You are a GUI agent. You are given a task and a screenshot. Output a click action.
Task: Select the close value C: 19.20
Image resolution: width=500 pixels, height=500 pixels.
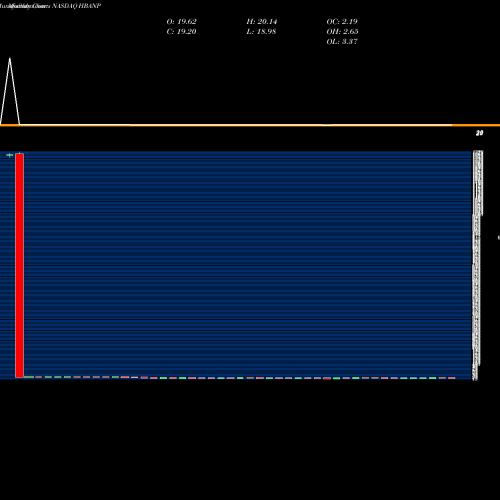click(181, 32)
